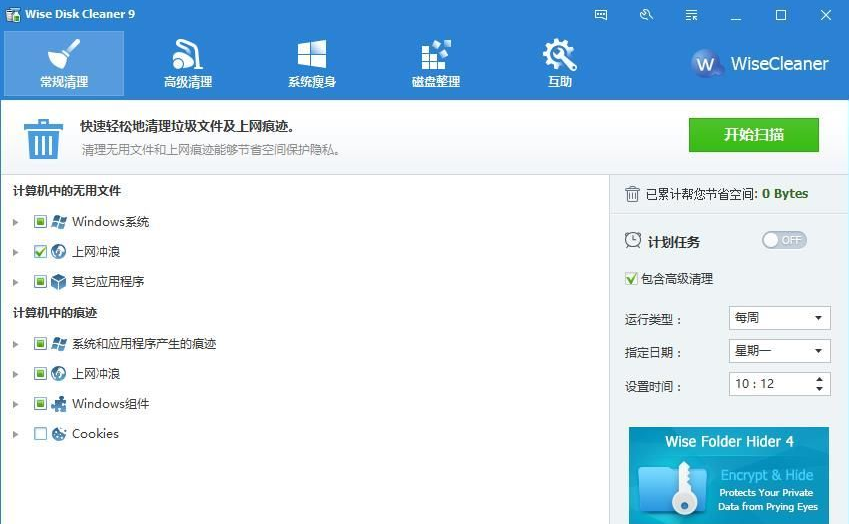Click the Windows flag icon of Windows系统

tap(58, 222)
